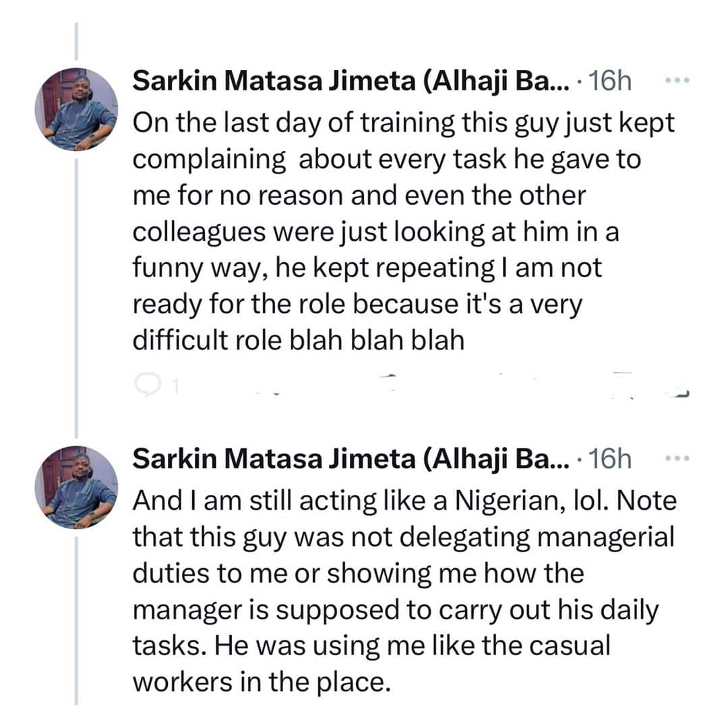
Task: Click the 16h timestamp on the first tweet
Action: [610, 82]
